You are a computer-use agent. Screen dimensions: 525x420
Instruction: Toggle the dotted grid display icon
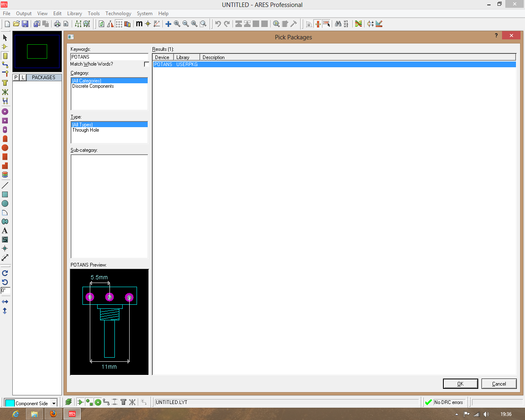(119, 24)
